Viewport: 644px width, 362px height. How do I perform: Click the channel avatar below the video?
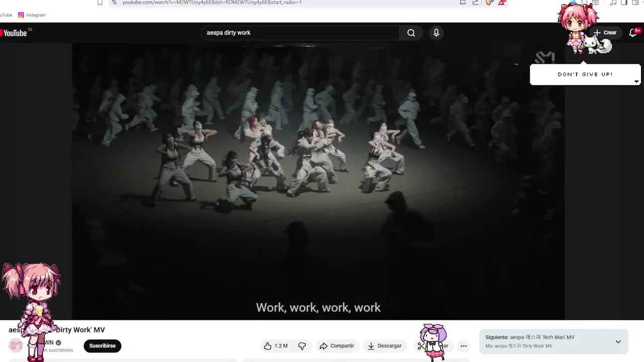16,345
